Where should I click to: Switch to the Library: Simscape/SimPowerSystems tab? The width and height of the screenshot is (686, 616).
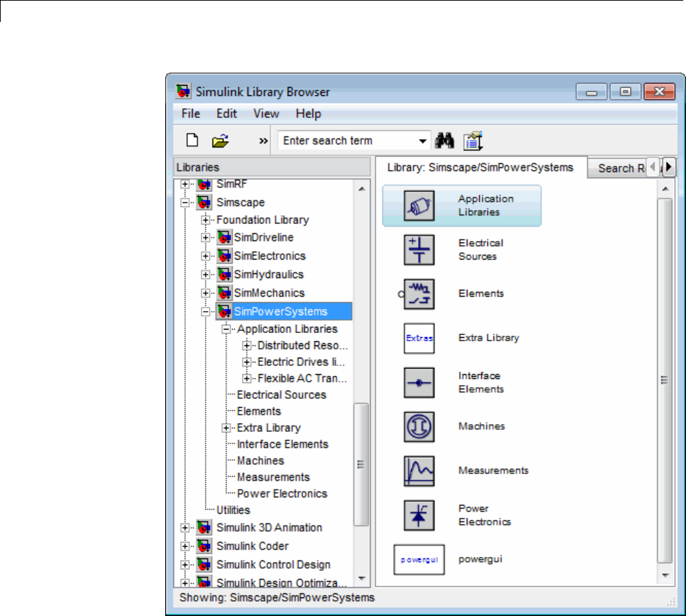tap(480, 168)
